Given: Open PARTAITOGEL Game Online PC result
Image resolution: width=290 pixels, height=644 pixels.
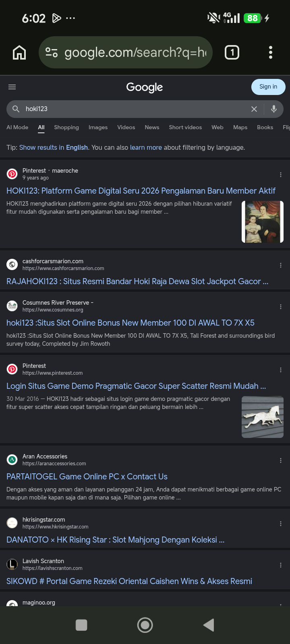Looking at the screenshot, I should (x=87, y=477).
